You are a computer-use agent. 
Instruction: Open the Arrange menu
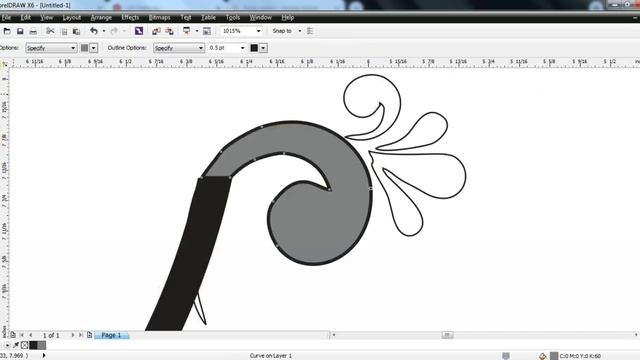pyautogui.click(x=101, y=18)
